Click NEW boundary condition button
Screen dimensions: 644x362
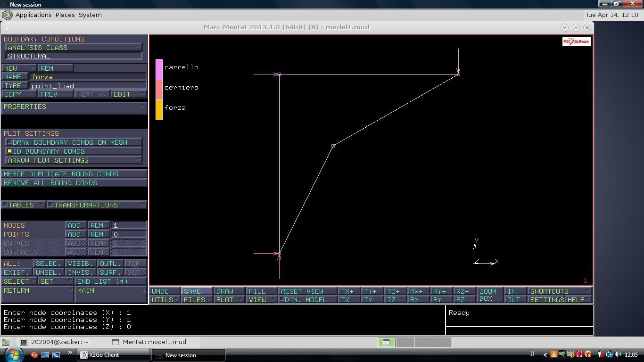(19, 68)
